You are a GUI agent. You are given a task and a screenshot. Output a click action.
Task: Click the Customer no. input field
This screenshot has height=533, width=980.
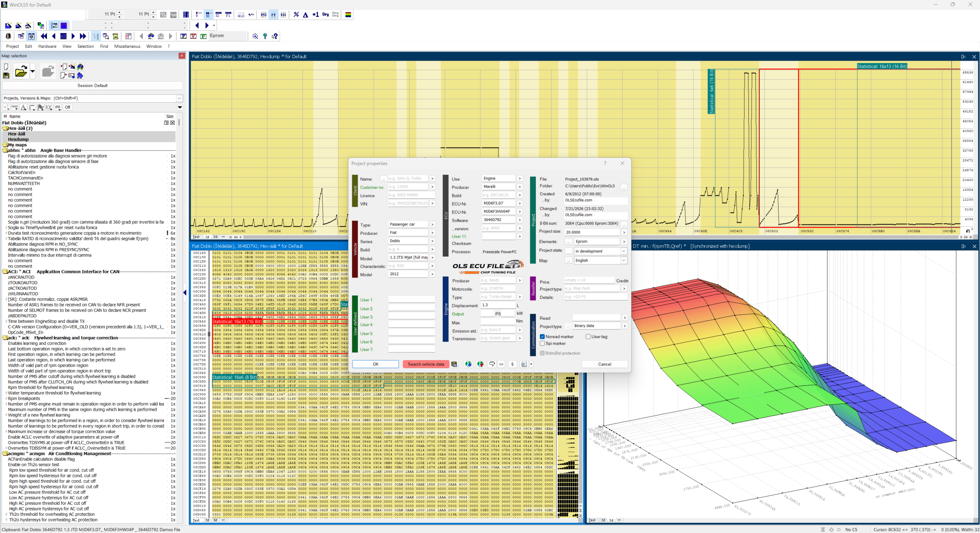408,187
